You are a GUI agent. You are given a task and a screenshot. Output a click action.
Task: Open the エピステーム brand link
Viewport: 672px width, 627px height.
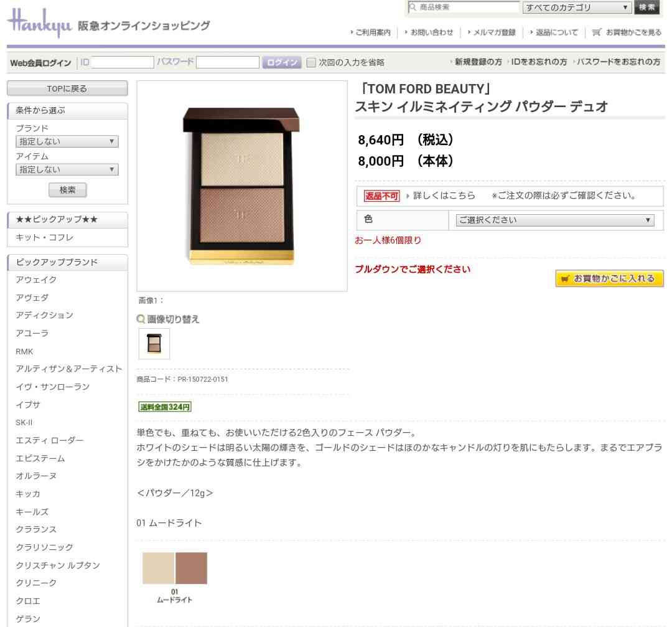click(40, 458)
